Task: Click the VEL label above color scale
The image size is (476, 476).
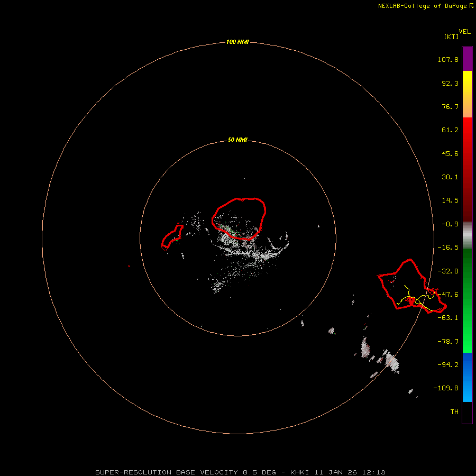Action: click(465, 32)
